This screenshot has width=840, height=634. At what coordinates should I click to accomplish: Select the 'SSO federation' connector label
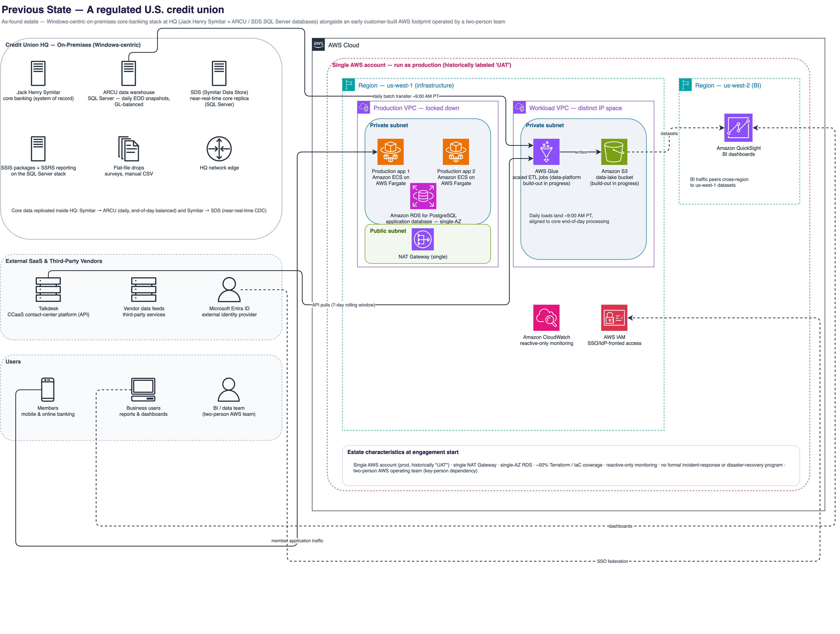click(x=612, y=561)
